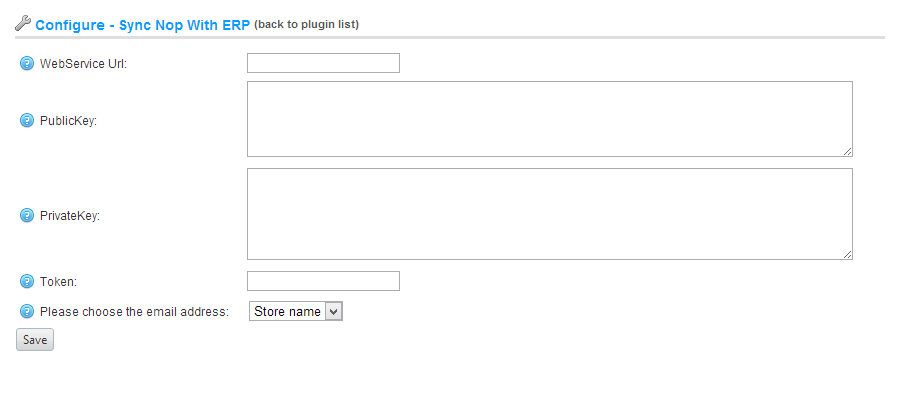Viewport: 900px width, 400px height.
Task: Click inside the PrivateKey text area
Action: coord(550,214)
